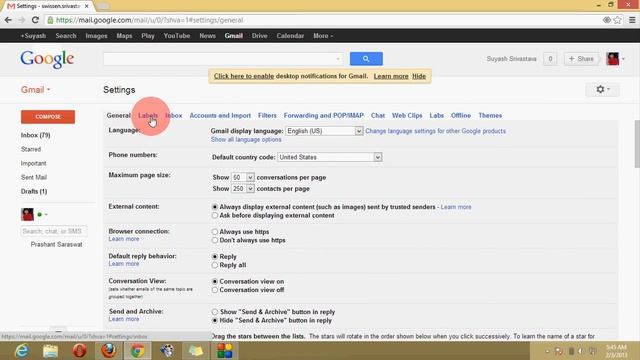Open the Forwarding and POP/IMAP tab
Screen dimensions: 640x360
(324, 116)
